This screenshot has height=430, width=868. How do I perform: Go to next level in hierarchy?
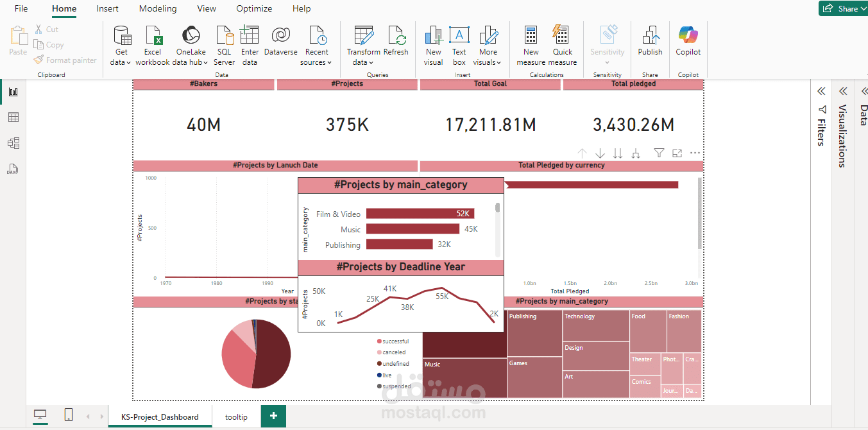[x=618, y=153]
